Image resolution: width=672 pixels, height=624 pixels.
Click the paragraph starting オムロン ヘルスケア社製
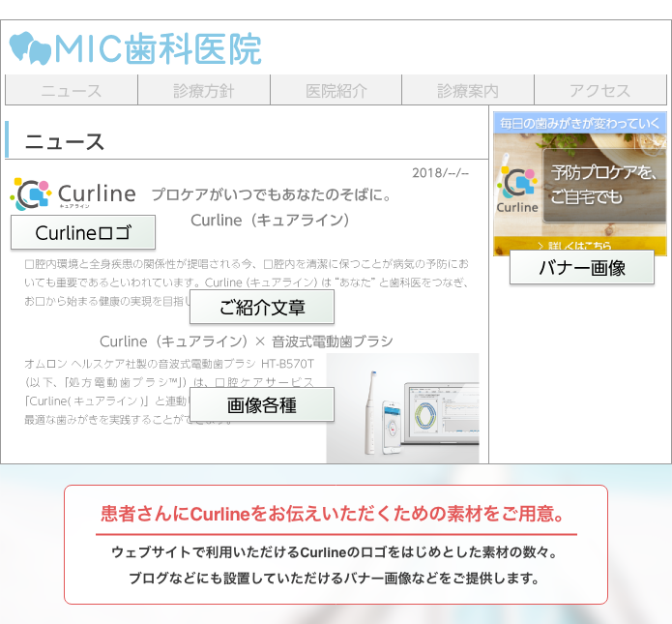pos(169,391)
